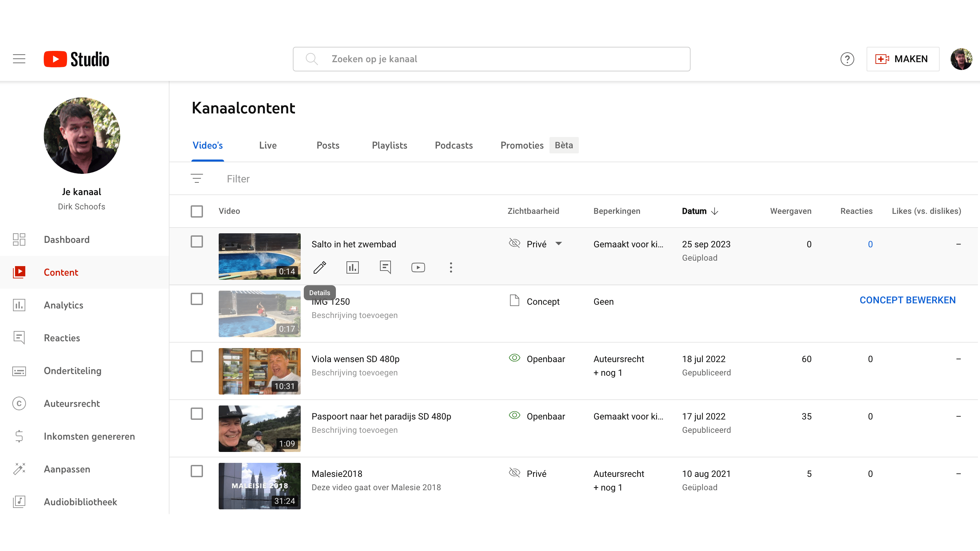980x551 pixels.
Task: Tick the select-all videos checkbox
Action: 197,211
